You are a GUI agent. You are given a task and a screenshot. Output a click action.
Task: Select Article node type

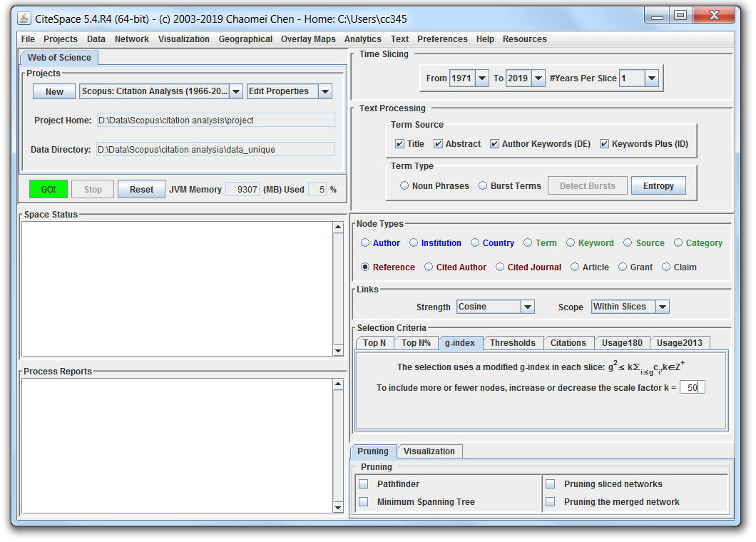click(x=575, y=267)
